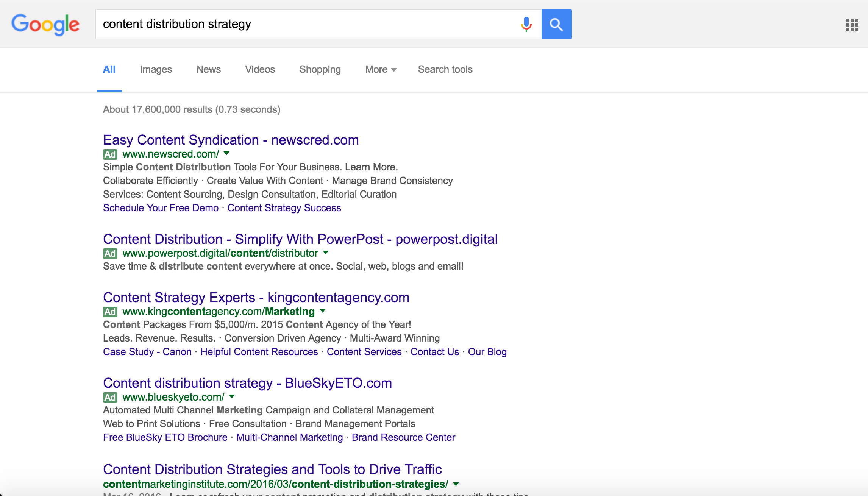Expand dropdown arrow next to www.newscred.com
This screenshot has height=496, width=868.
[226, 153]
